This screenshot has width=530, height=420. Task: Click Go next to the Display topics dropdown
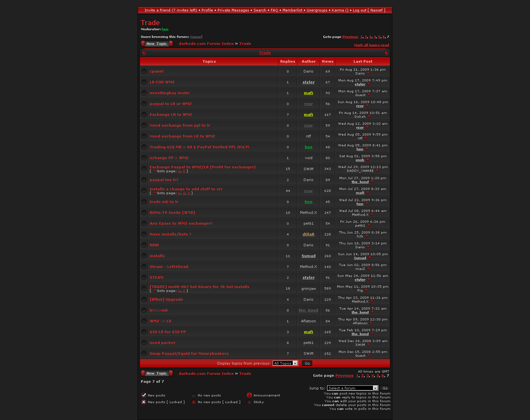point(307,363)
